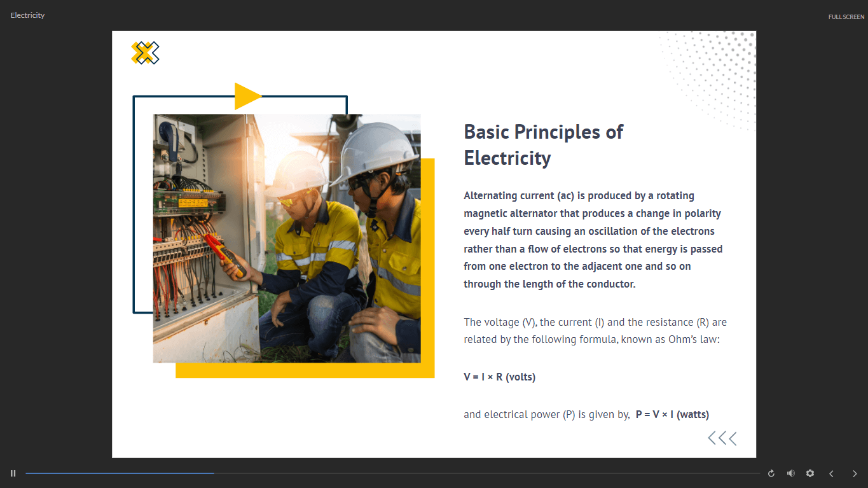Click the yellow play triangle graphic
The image size is (868, 488).
coord(248,96)
